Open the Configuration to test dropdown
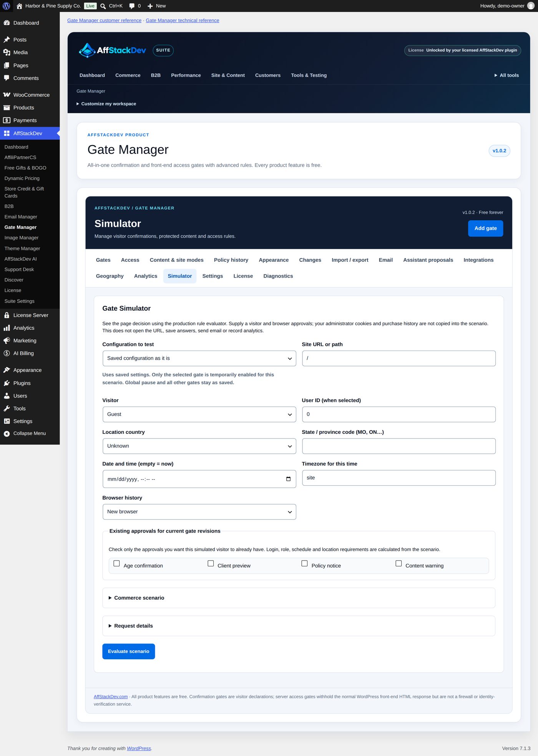The height and width of the screenshot is (756, 538). [x=199, y=358]
